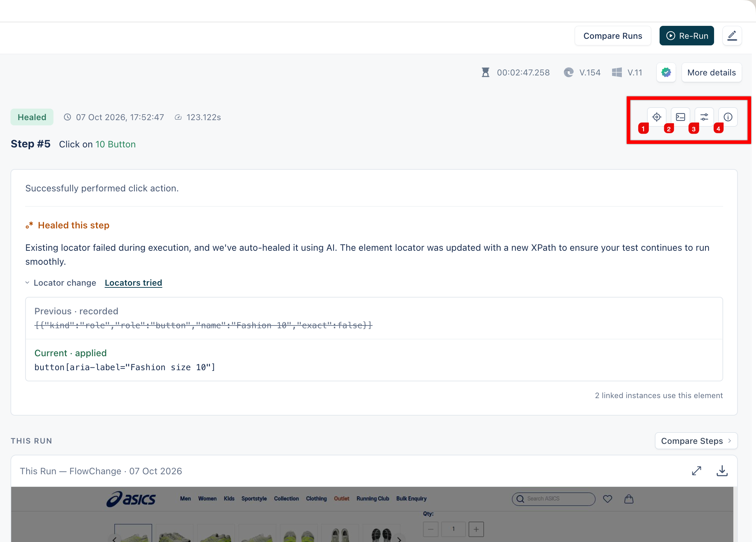Select Sportstyle in ASICS menu
This screenshot has width=756, height=542.
(x=254, y=498)
